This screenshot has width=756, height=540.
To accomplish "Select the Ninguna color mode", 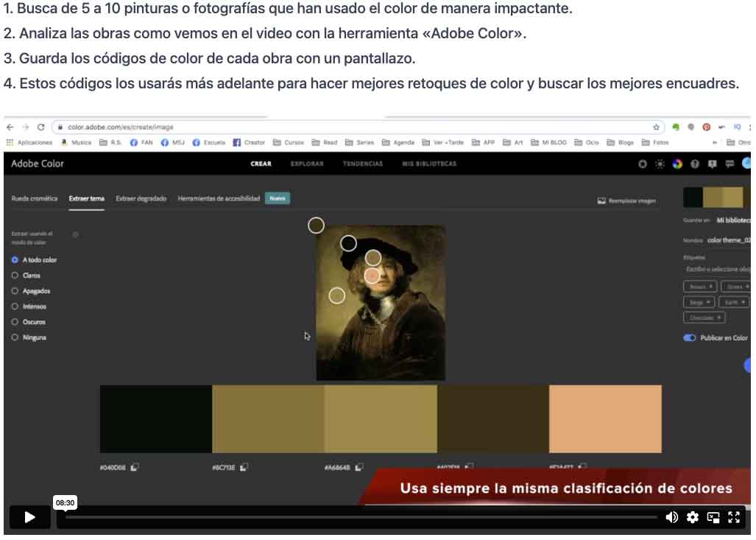I will pyautogui.click(x=29, y=337).
